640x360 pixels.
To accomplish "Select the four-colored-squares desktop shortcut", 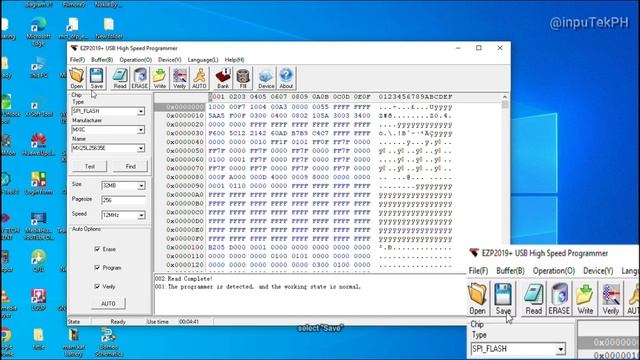I will [39, 183].
